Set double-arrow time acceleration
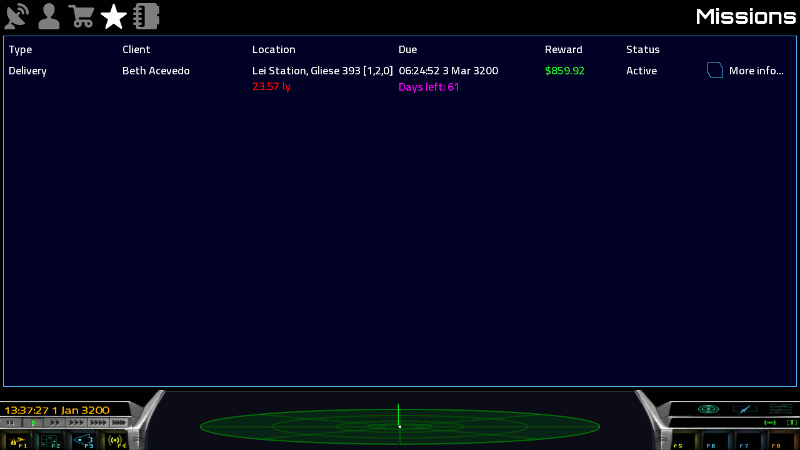Screen dimensions: 800x450 pyautogui.click(x=55, y=422)
